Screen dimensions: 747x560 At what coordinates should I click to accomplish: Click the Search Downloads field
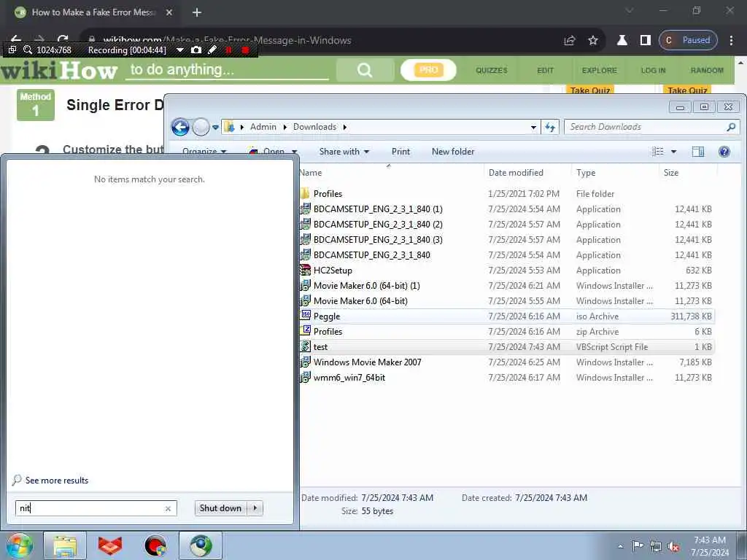click(x=651, y=127)
